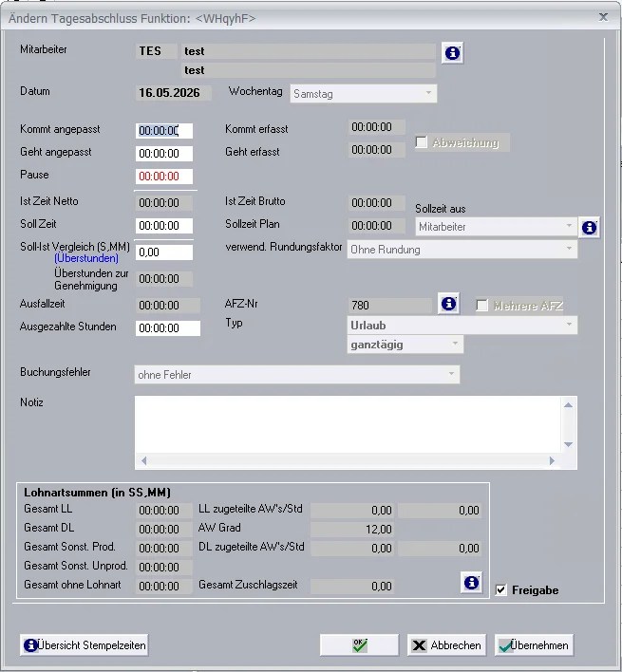Open Typ dropdown showing Urlaub

point(462,326)
